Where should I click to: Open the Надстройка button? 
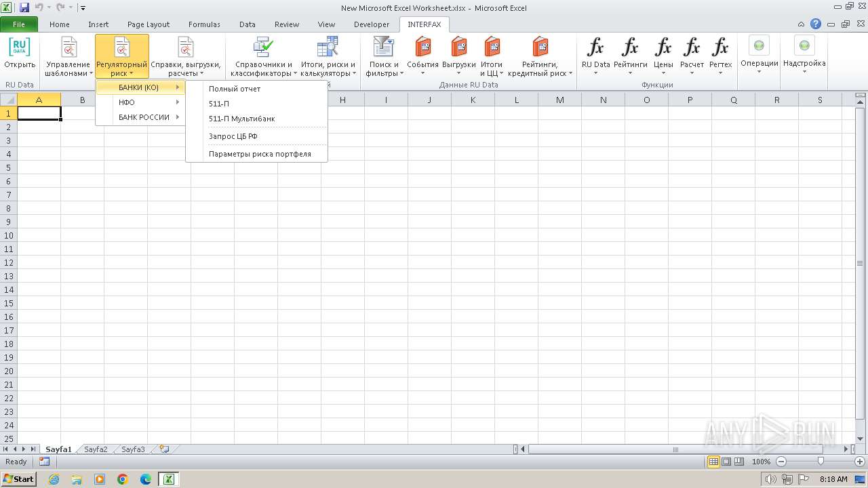804,57
